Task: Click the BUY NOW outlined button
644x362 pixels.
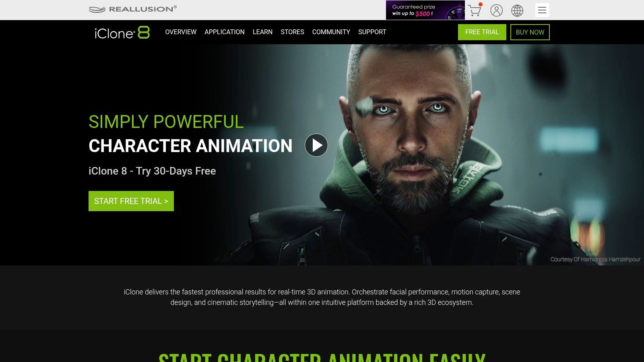Action: point(530,32)
